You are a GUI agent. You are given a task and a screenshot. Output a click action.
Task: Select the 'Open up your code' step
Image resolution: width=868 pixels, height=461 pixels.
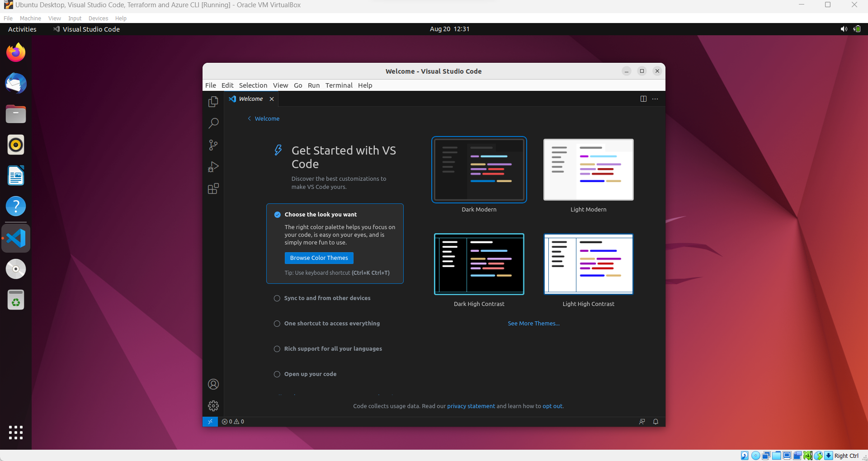(x=310, y=374)
